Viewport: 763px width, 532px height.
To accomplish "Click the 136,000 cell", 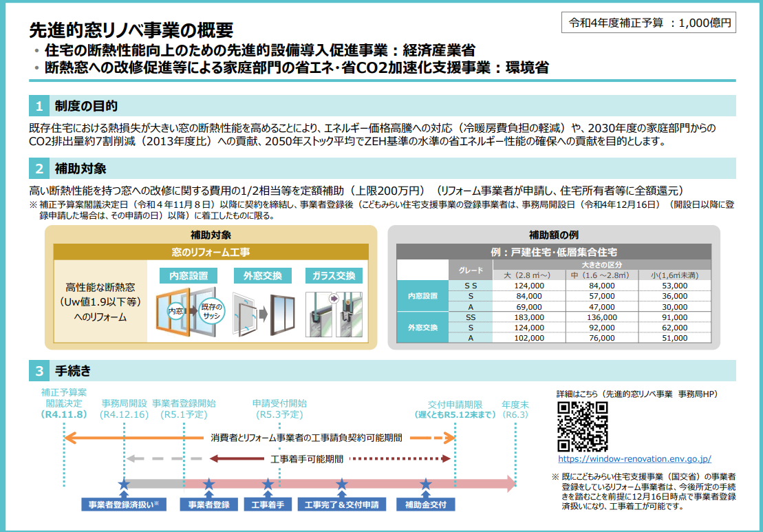I will point(602,317).
